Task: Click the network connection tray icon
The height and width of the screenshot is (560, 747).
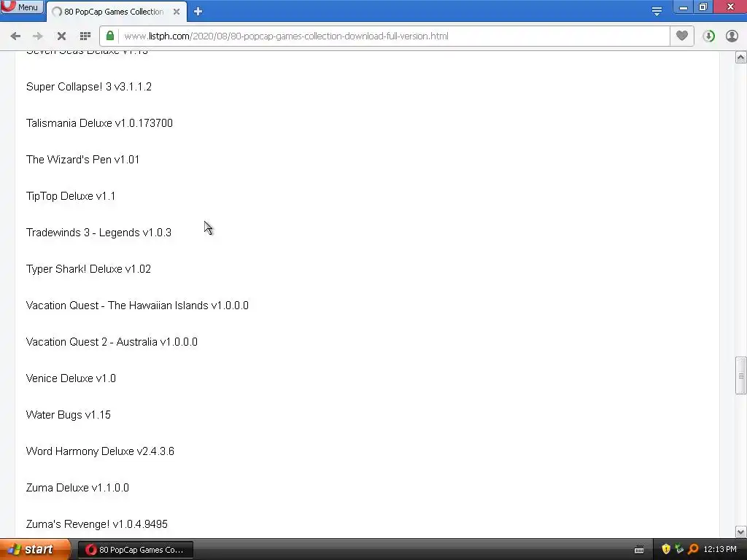Action: [679, 550]
